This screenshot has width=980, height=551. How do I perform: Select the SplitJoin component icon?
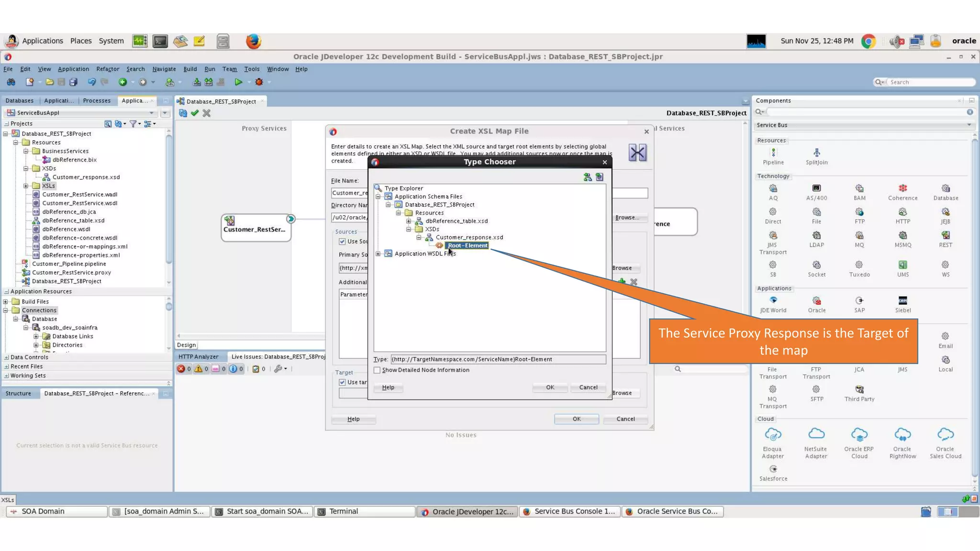(x=816, y=153)
